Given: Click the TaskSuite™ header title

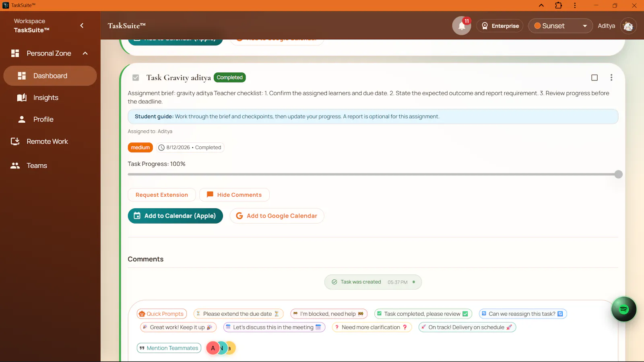Looking at the screenshot, I should pyautogui.click(x=127, y=26).
